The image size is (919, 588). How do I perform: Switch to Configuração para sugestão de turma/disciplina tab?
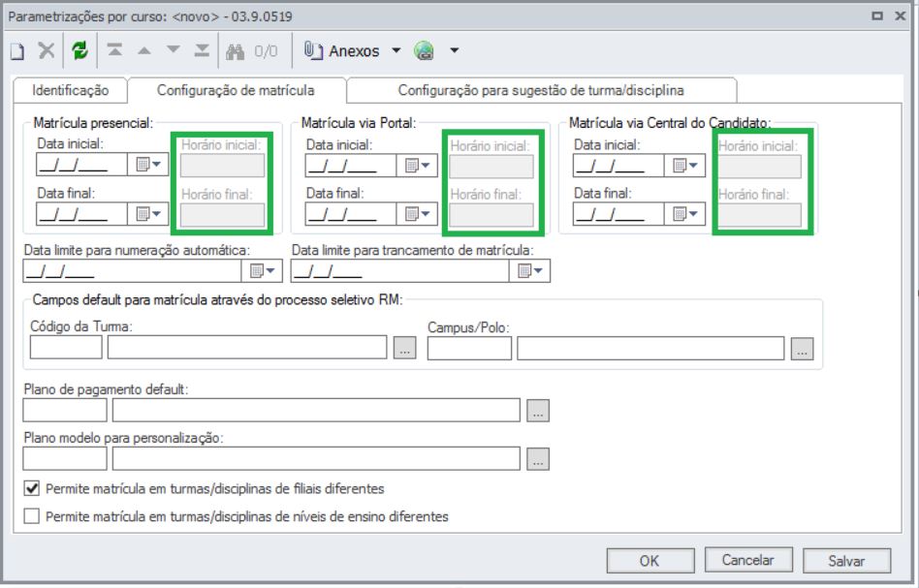[x=541, y=90]
